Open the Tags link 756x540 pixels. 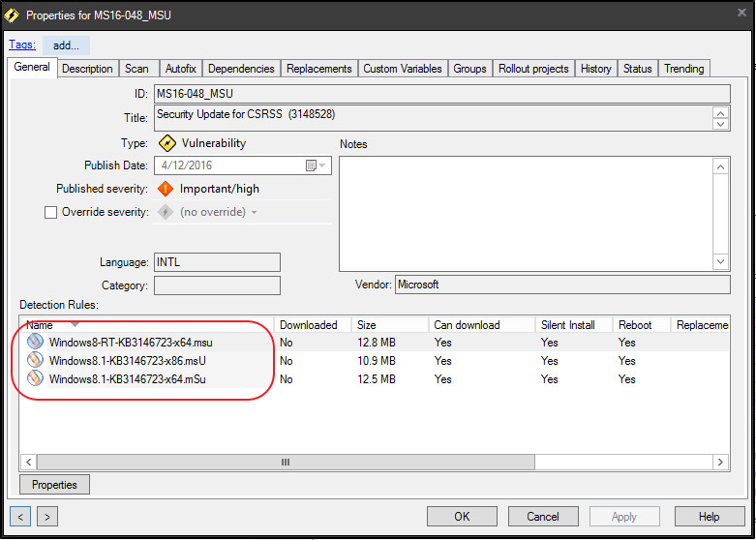pos(21,45)
